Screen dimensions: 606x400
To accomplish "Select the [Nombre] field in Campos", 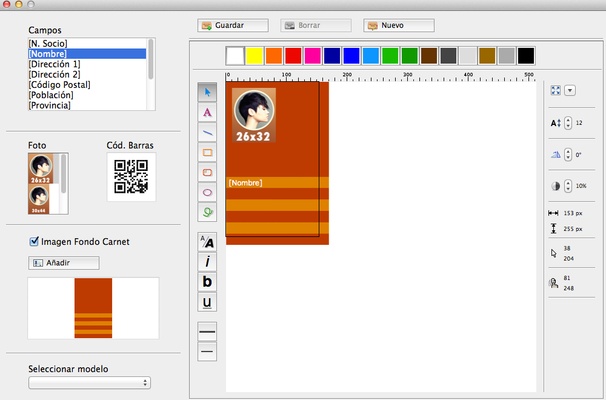I will coord(87,53).
